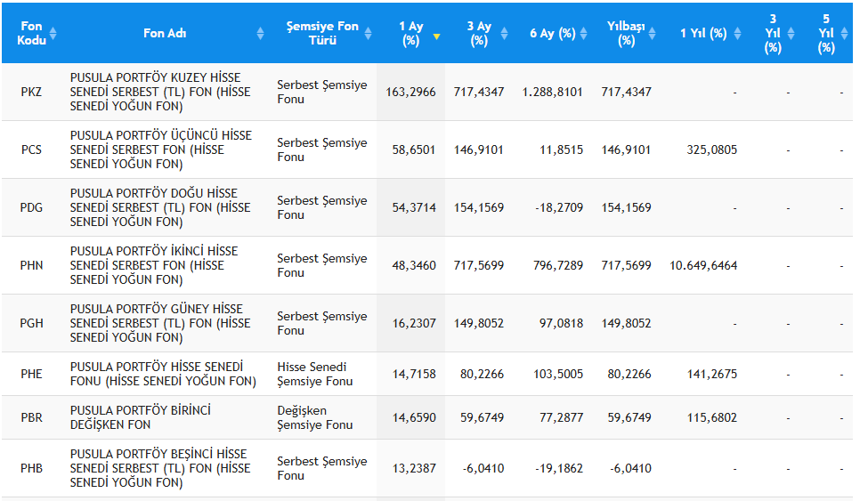Viewport: 868px width, 501px height.
Task: Click the -18,2709 six-month value
Action: 559,207
